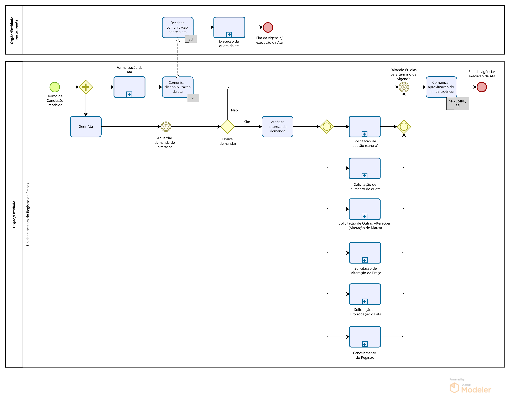Click the Aguardar demanda de alteração timer event

(x=166, y=127)
